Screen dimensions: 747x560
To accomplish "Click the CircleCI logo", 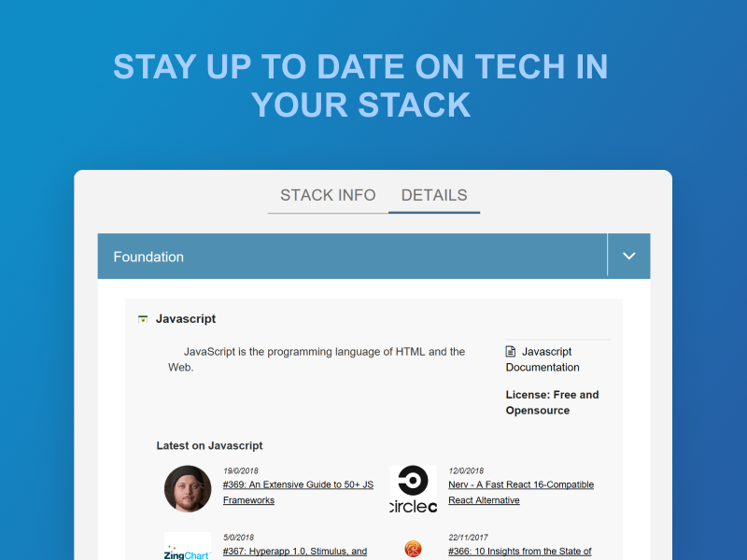I will tap(412, 489).
